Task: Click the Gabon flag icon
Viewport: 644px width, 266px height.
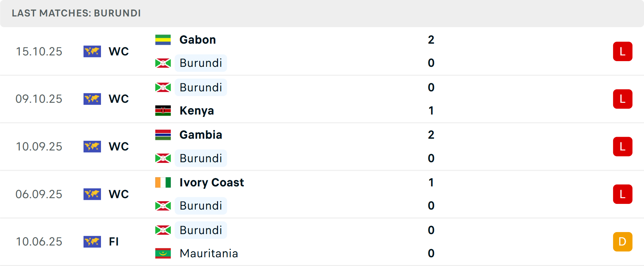Action: pos(163,39)
